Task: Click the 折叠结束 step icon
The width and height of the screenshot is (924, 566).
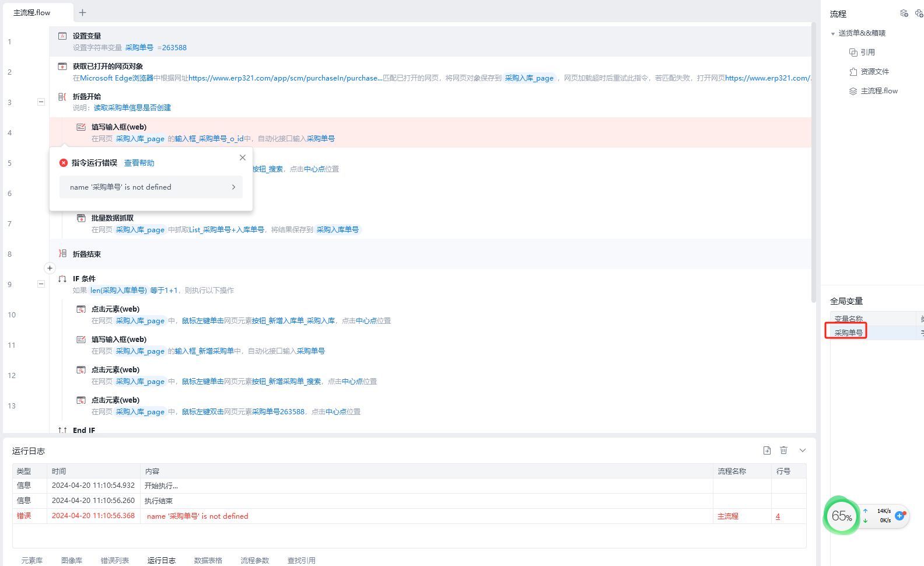Action: coord(62,254)
